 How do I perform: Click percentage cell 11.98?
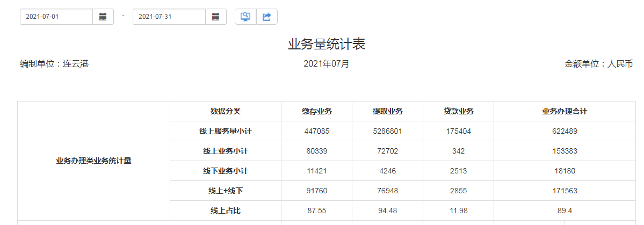(x=458, y=211)
